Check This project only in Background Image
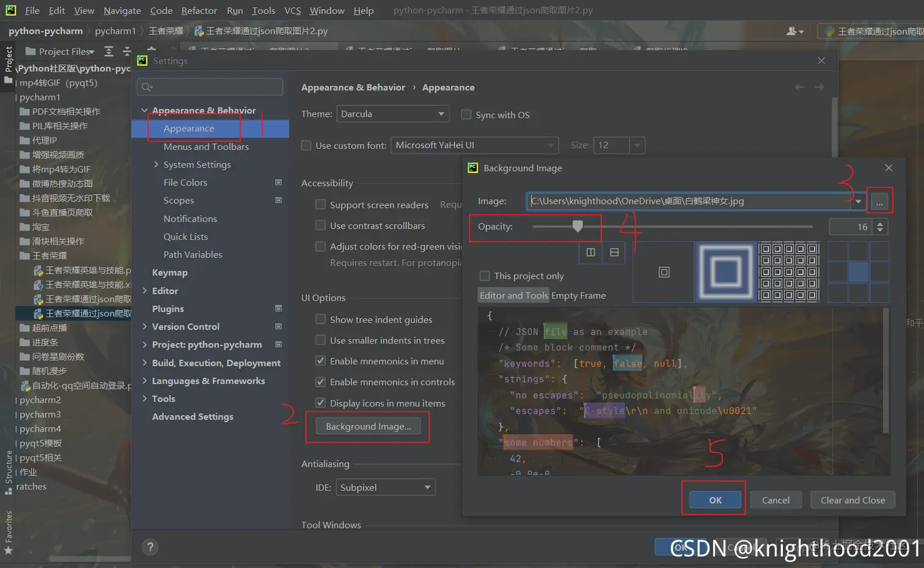Viewport: 924px width, 568px height. pyautogui.click(x=485, y=276)
